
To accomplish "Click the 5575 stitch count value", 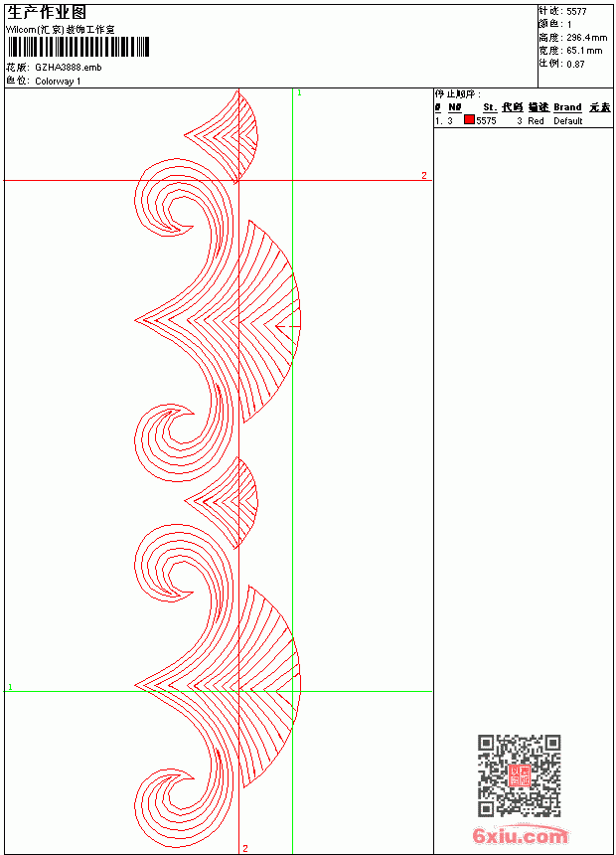I will [x=486, y=121].
